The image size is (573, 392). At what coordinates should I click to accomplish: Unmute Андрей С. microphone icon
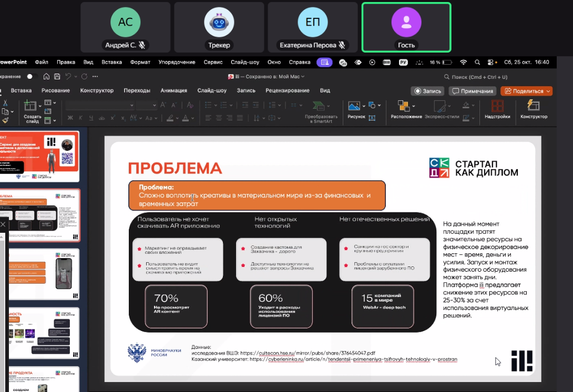coord(142,45)
